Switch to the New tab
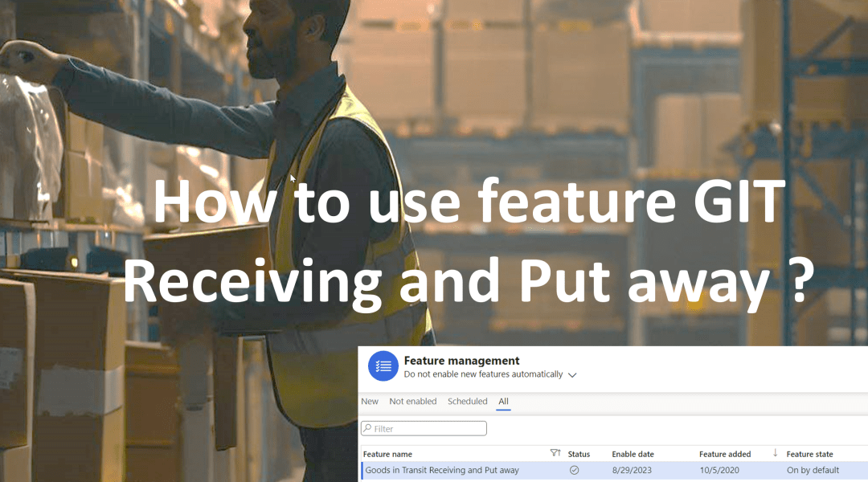This screenshot has height=482, width=868. click(x=370, y=402)
